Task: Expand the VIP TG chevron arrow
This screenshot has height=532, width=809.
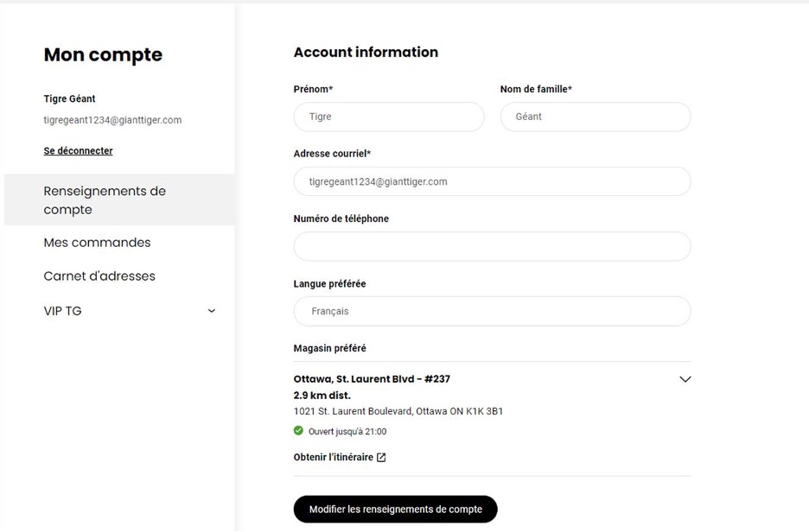Action: tap(212, 311)
